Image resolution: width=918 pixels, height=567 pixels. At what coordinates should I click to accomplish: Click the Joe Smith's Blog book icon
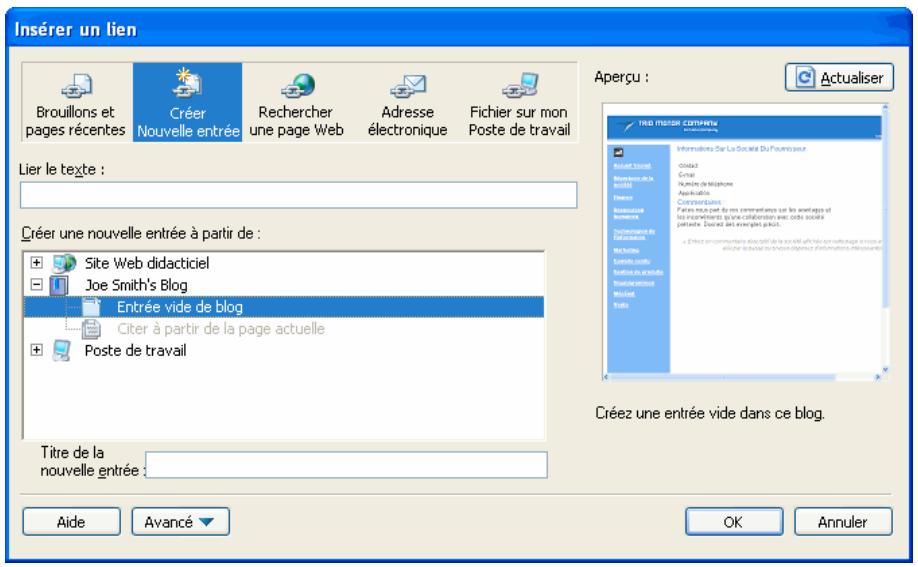pyautogui.click(x=59, y=285)
